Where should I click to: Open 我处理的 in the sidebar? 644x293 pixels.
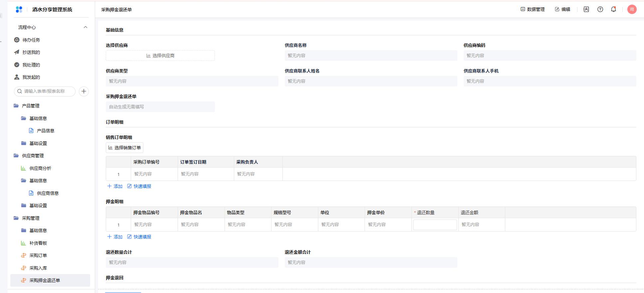click(x=50, y=65)
